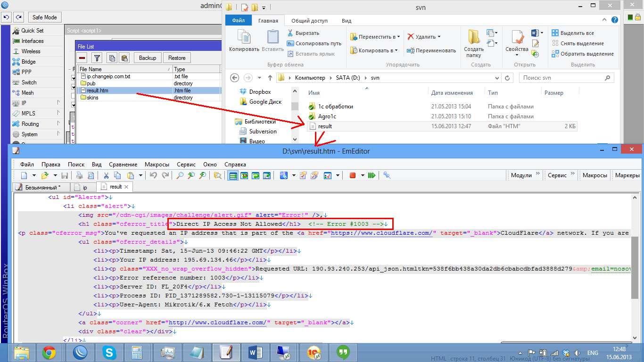Image resolution: width=644 pixels, height=362 pixels.
Task: Click the paste icon in File List toolbar
Action: point(124,58)
